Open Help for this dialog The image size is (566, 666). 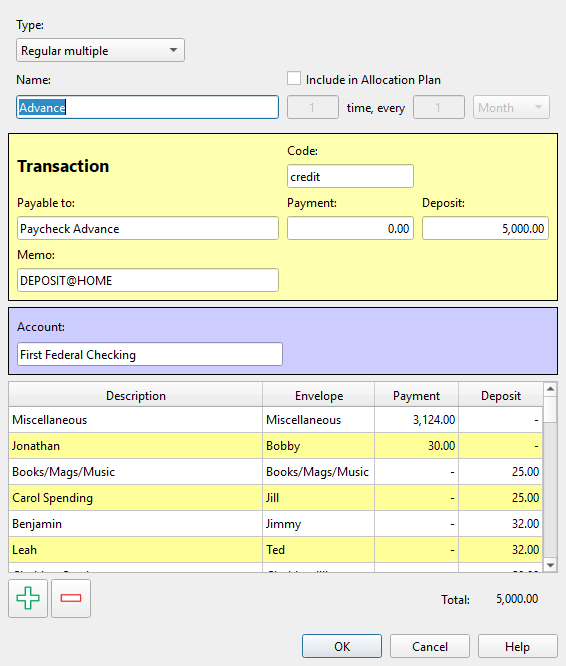[518, 646]
